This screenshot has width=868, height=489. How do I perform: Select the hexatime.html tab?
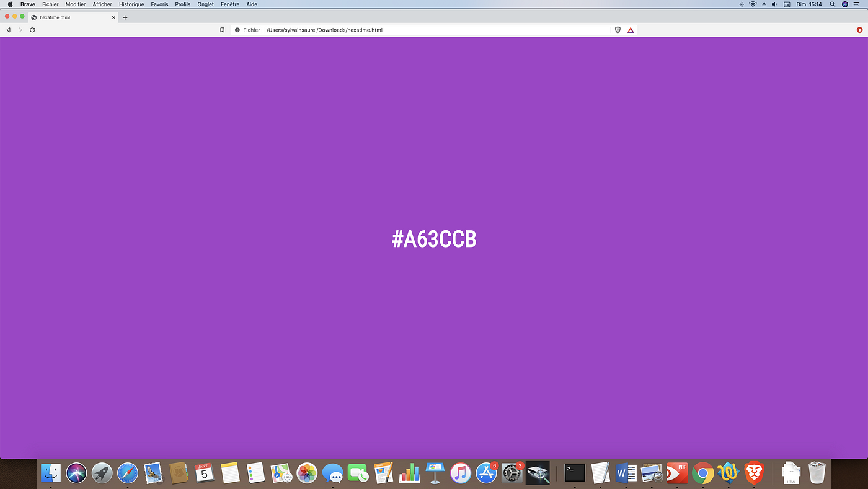pyautogui.click(x=73, y=17)
